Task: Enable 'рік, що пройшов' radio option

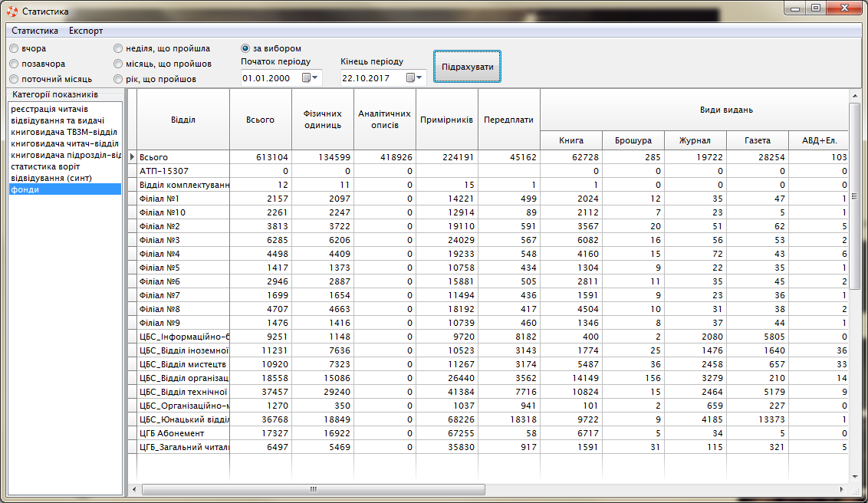Action: [118, 79]
